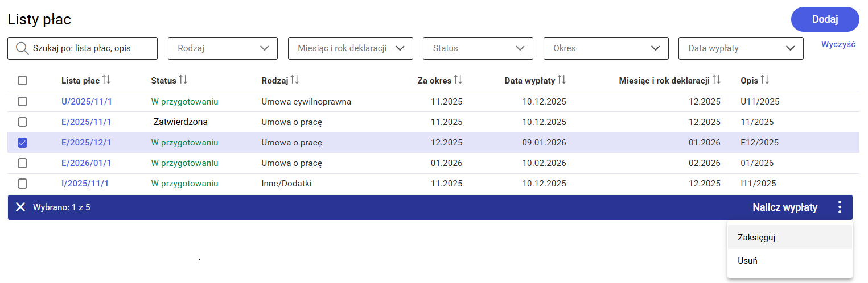Open the three-dot more actions menu
This screenshot has height=283, width=868.
tap(840, 207)
